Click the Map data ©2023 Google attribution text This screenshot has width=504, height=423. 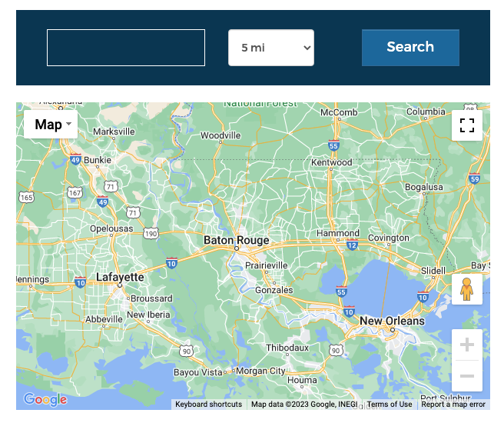pos(304,405)
